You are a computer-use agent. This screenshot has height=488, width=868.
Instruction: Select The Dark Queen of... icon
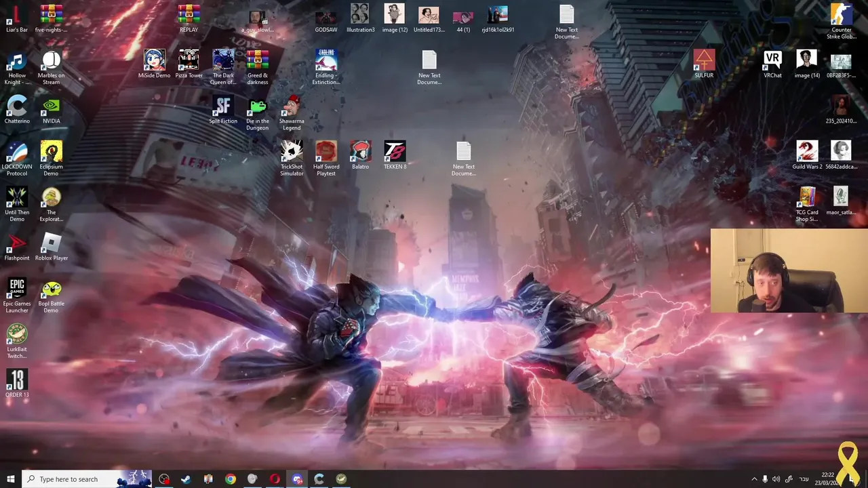(x=223, y=67)
